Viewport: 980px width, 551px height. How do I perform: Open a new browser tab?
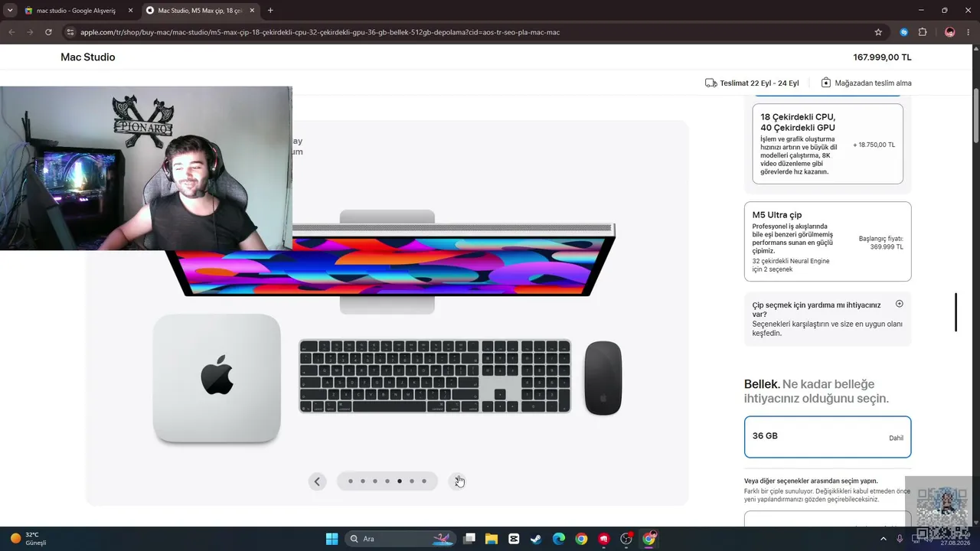point(270,11)
